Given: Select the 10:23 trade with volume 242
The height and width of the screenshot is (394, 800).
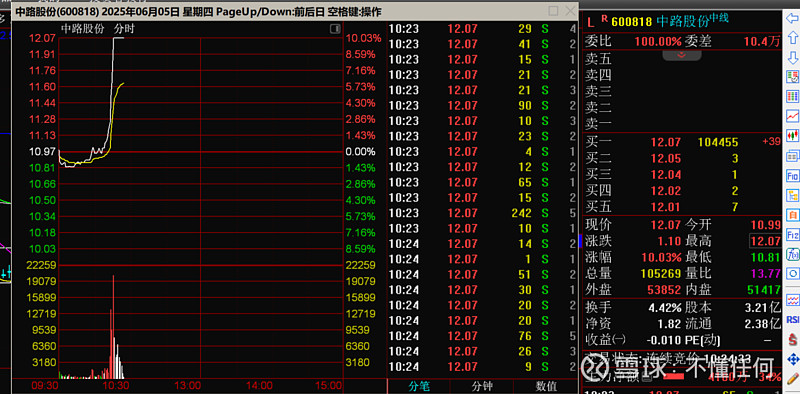Looking at the screenshot, I should coord(482,213).
